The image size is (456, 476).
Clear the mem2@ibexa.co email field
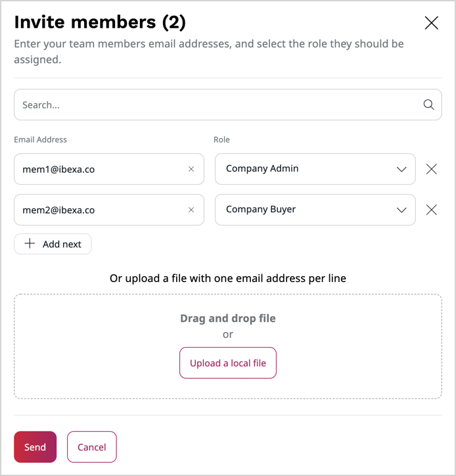click(191, 210)
